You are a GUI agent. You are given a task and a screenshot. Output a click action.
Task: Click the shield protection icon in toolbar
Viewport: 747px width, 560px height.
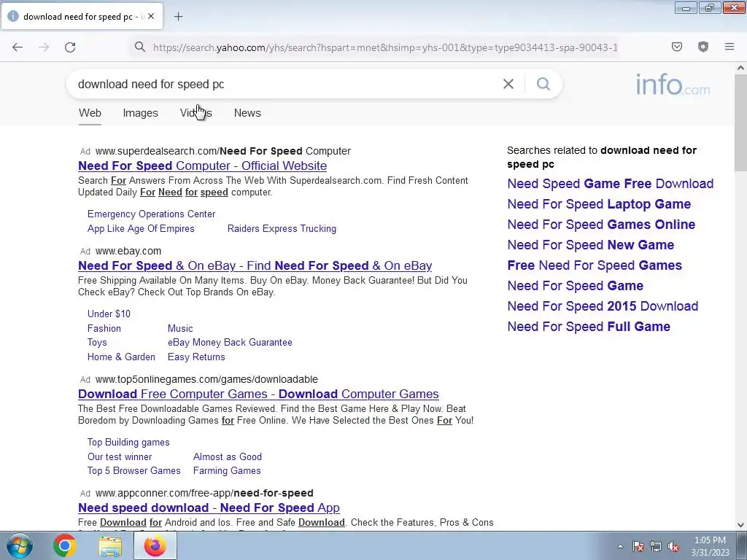(703, 47)
